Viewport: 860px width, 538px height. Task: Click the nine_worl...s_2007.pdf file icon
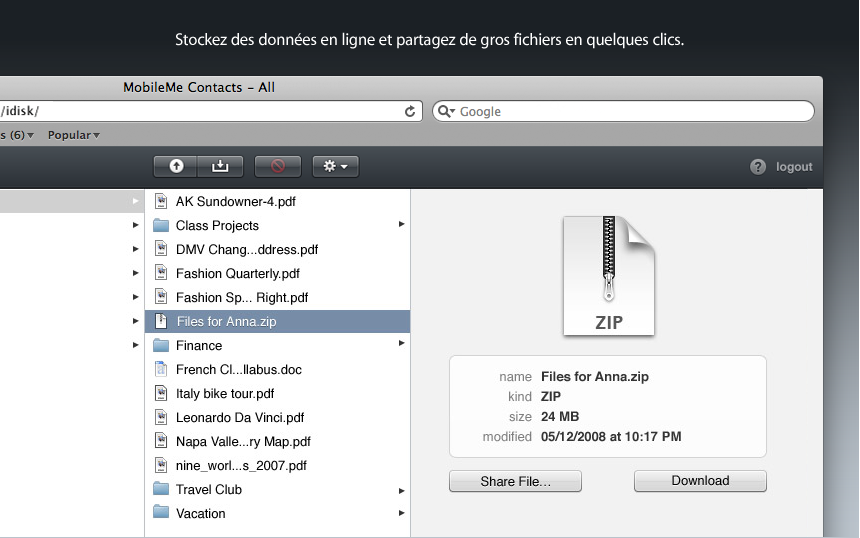(161, 465)
